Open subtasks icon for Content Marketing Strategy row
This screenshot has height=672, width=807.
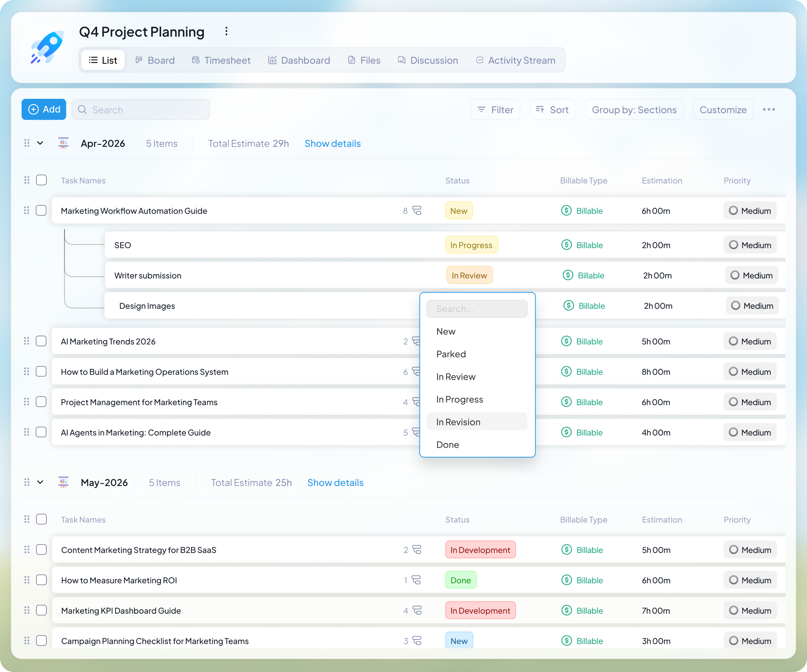(417, 550)
